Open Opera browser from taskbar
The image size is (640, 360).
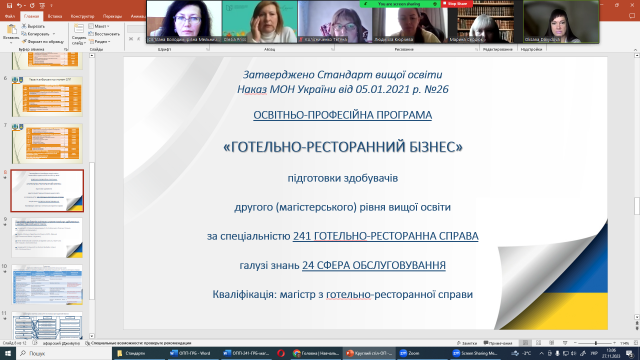pos(281,353)
